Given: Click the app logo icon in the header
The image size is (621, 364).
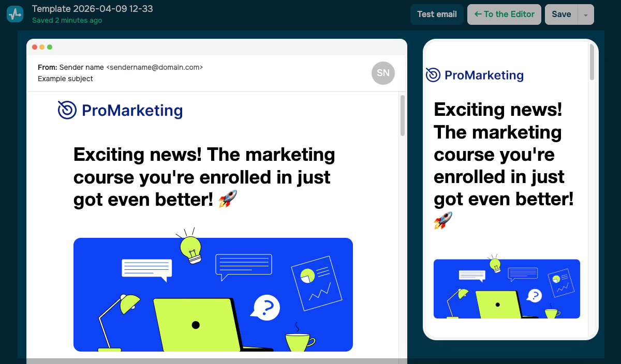Looking at the screenshot, I should 15,14.
